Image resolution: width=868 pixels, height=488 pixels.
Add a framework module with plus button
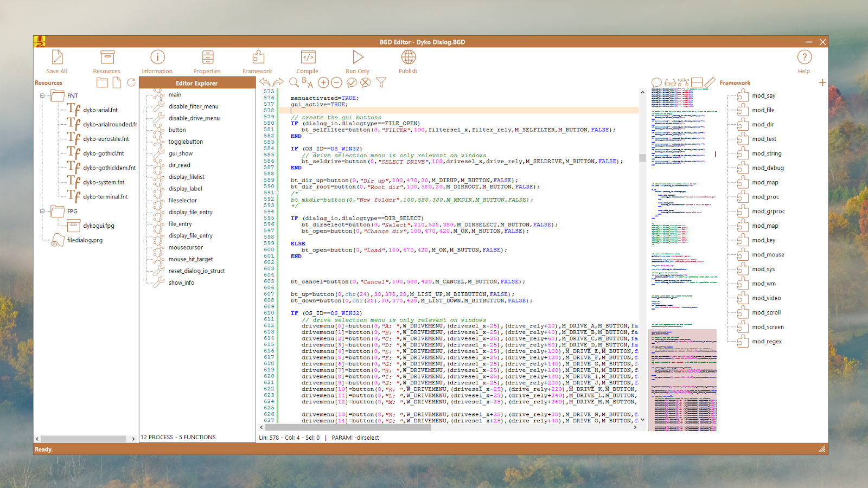[822, 82]
